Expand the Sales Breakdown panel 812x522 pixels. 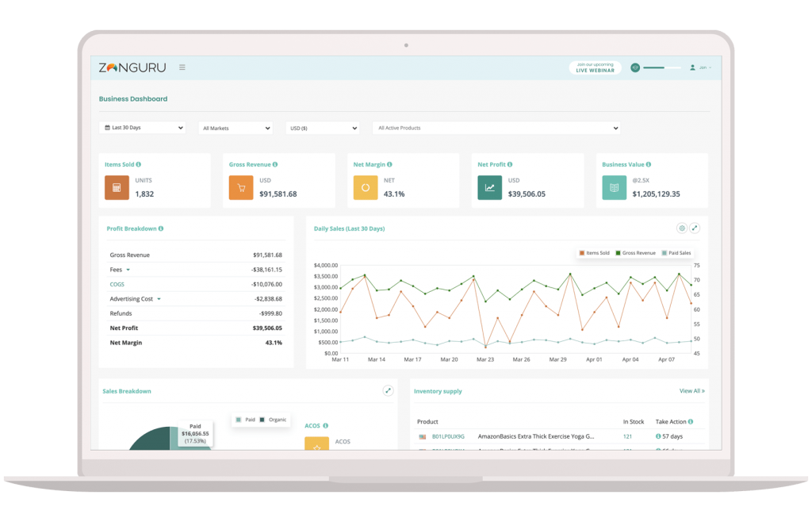point(388,391)
